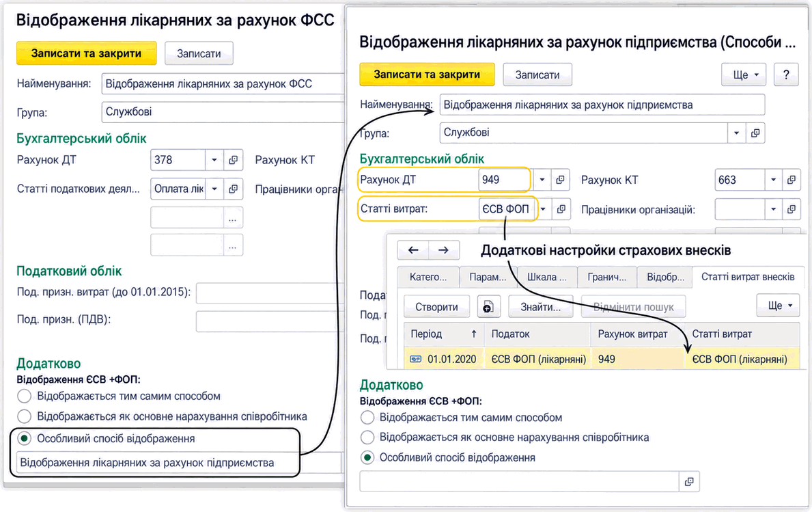Click the Відмінити пошук button

coord(633,307)
